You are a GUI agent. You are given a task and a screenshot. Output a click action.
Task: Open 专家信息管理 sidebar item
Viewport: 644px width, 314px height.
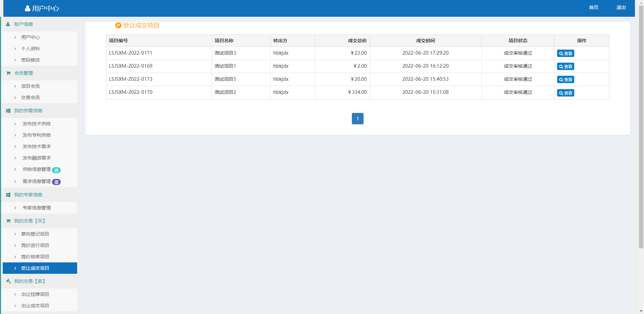point(40,208)
